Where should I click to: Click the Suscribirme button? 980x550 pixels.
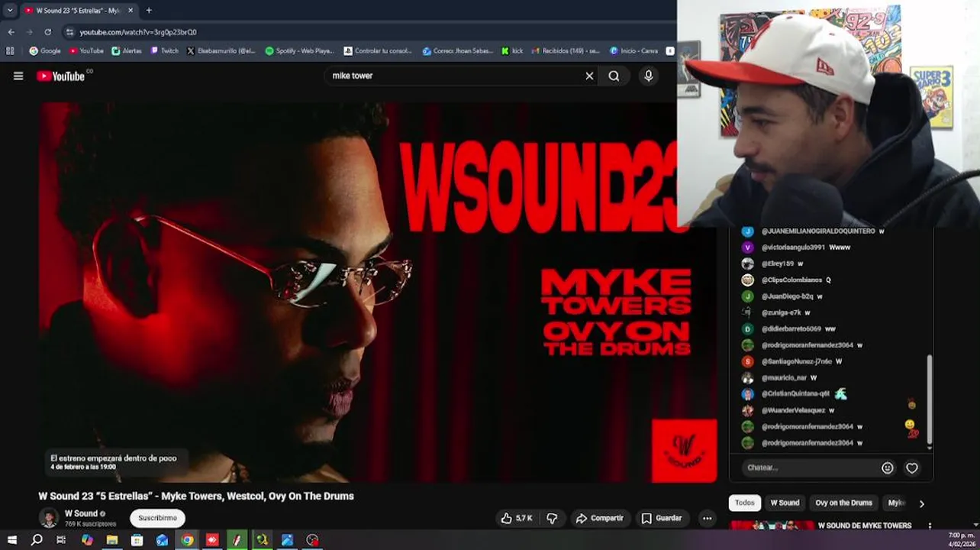coord(157,518)
